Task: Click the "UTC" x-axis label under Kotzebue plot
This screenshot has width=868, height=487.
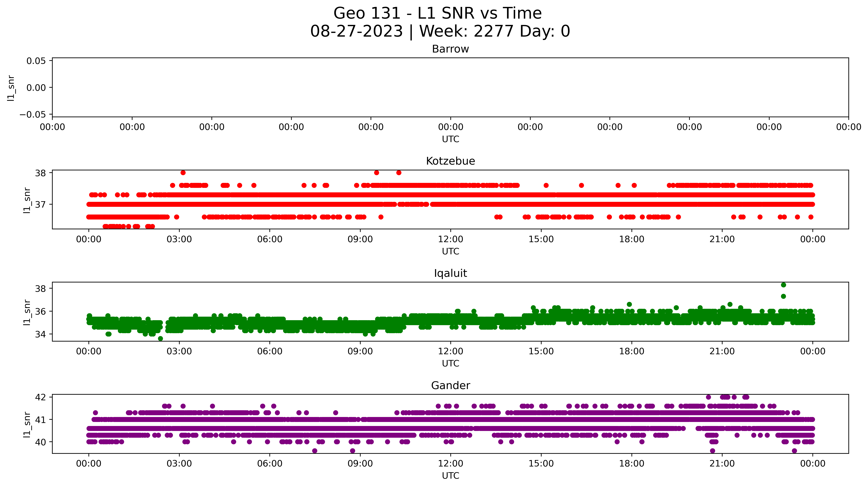Action: (x=451, y=252)
